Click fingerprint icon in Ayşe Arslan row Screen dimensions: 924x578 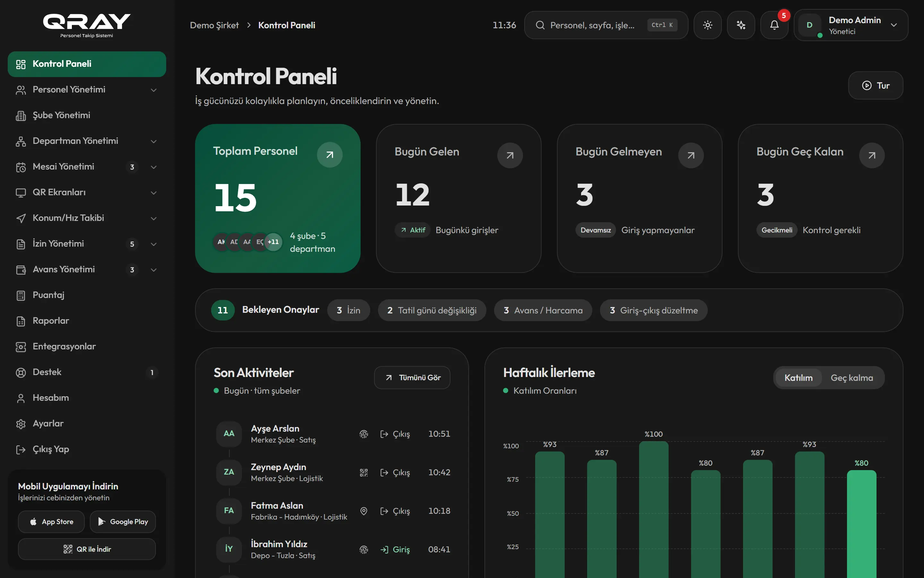click(x=364, y=434)
